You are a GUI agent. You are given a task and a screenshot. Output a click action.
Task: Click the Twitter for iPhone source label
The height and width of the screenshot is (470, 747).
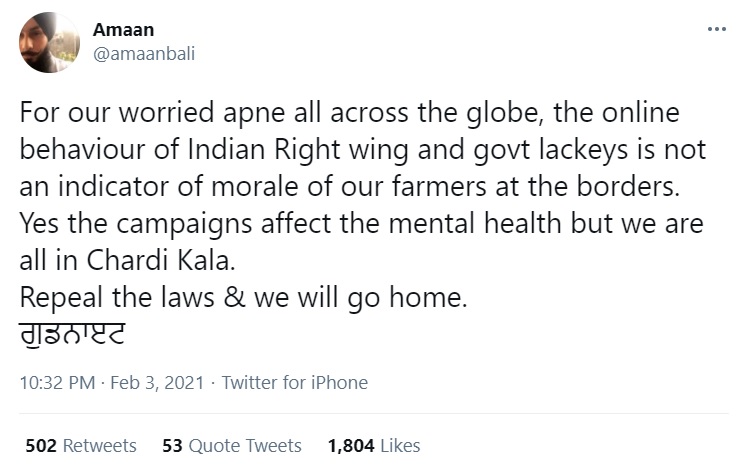(294, 383)
